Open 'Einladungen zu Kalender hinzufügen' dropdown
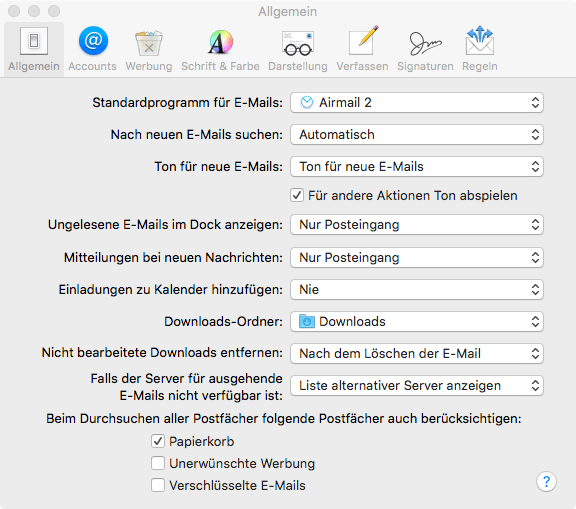The image size is (576, 509). click(x=417, y=289)
